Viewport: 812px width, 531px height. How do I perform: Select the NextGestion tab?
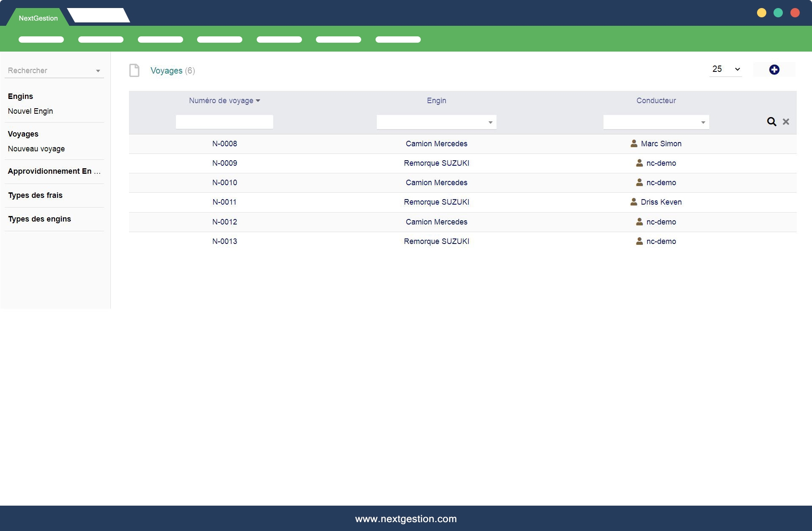(38, 18)
